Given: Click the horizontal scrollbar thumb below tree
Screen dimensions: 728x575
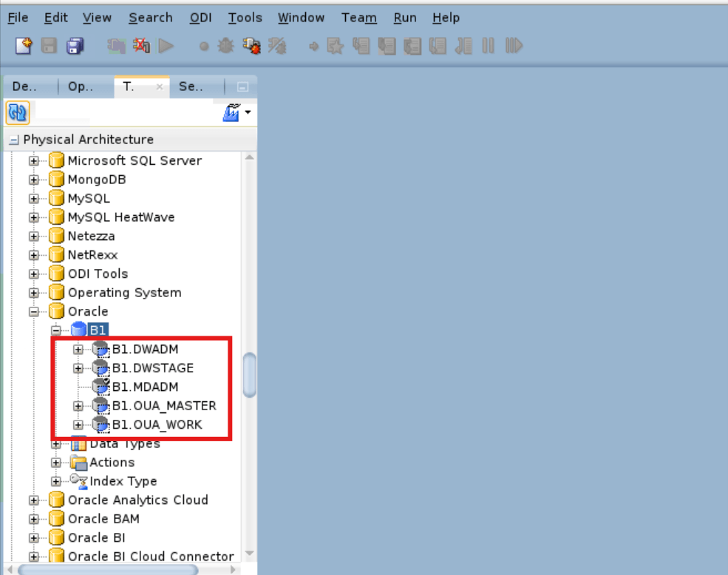Looking at the screenshot, I should tap(108, 569).
